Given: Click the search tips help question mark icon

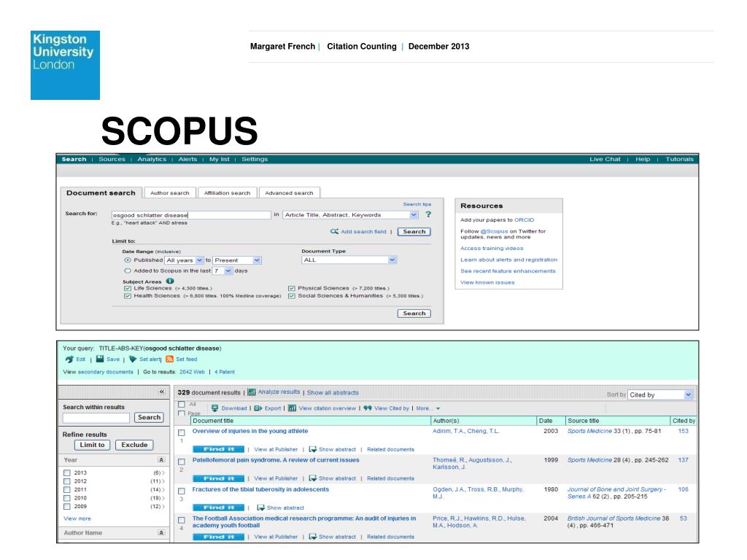Looking at the screenshot, I should [x=428, y=214].
